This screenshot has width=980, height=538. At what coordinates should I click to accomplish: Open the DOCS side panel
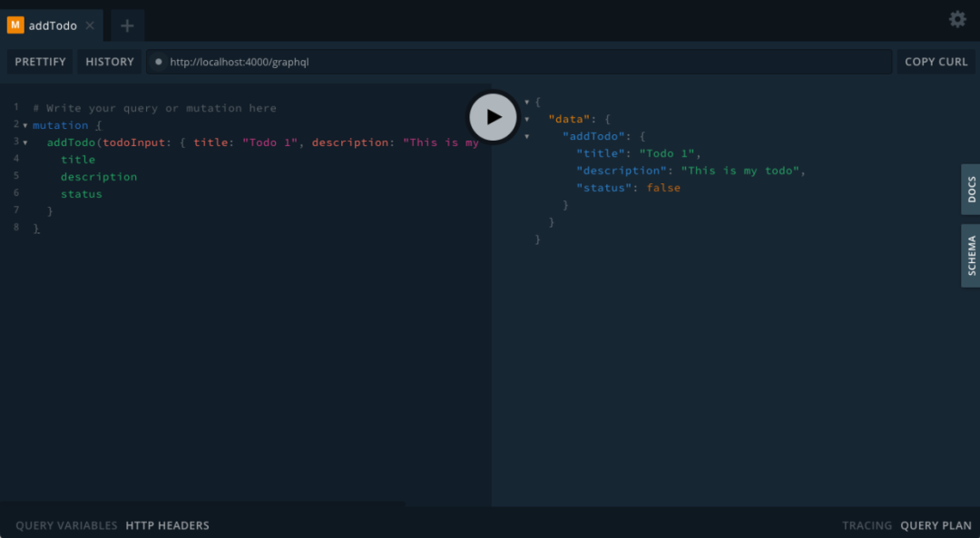(x=971, y=190)
